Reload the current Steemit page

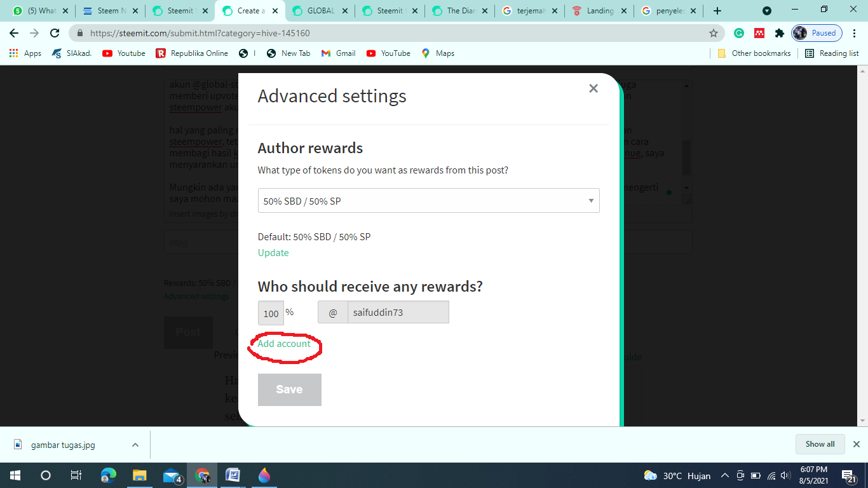pos(55,33)
